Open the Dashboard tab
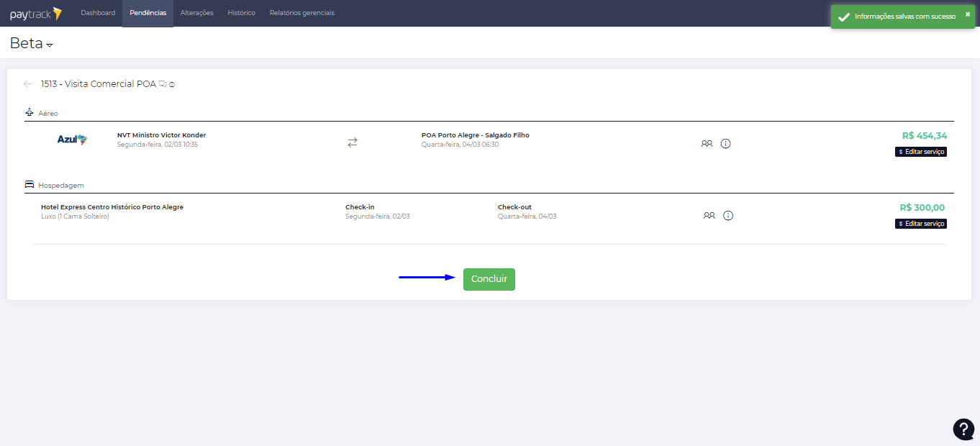The height and width of the screenshot is (446, 980). point(98,13)
